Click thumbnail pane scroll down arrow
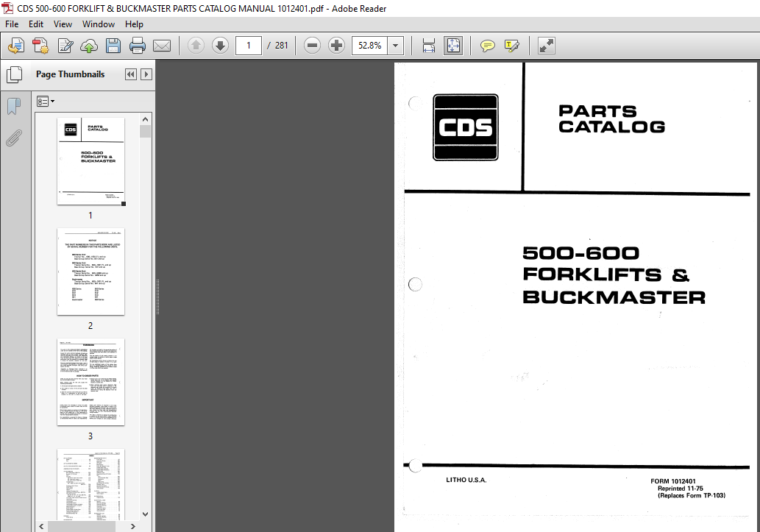Viewport: 760px width, 532px height. (146, 514)
